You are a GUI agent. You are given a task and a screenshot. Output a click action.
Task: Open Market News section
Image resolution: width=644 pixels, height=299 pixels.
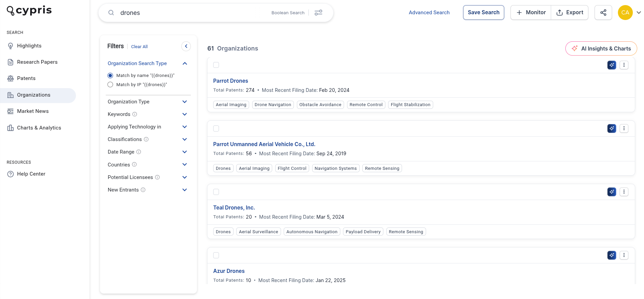(38, 111)
